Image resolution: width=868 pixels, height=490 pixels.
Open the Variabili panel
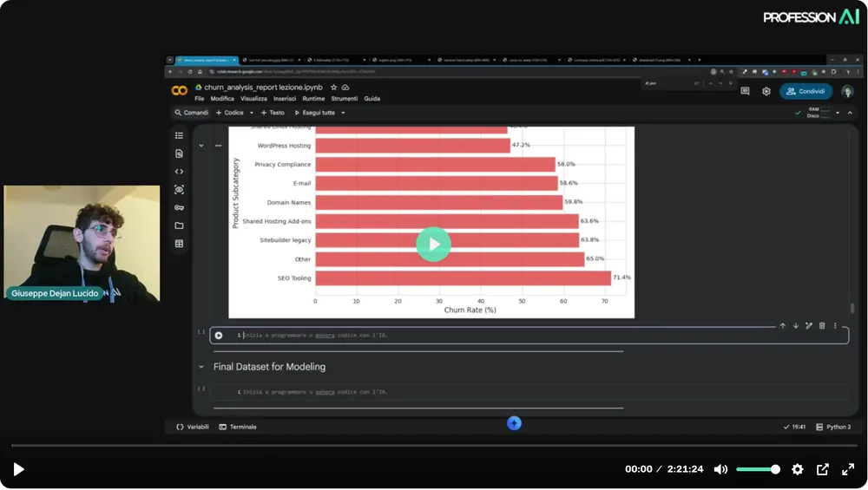(x=193, y=427)
